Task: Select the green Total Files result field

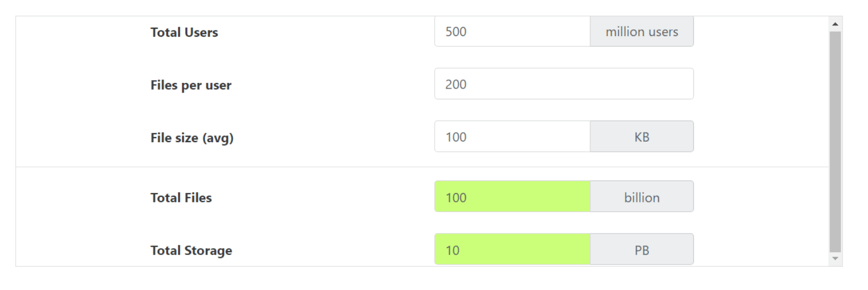Action: (x=512, y=197)
